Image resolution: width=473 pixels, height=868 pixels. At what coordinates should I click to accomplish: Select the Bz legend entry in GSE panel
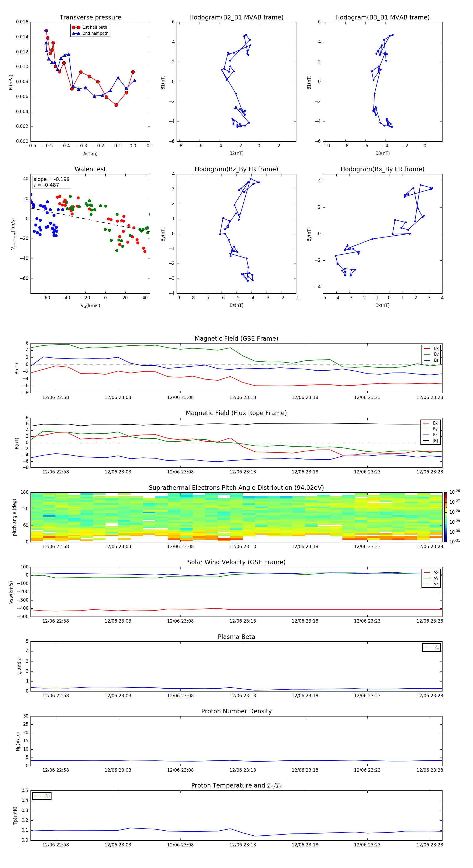[431, 361]
